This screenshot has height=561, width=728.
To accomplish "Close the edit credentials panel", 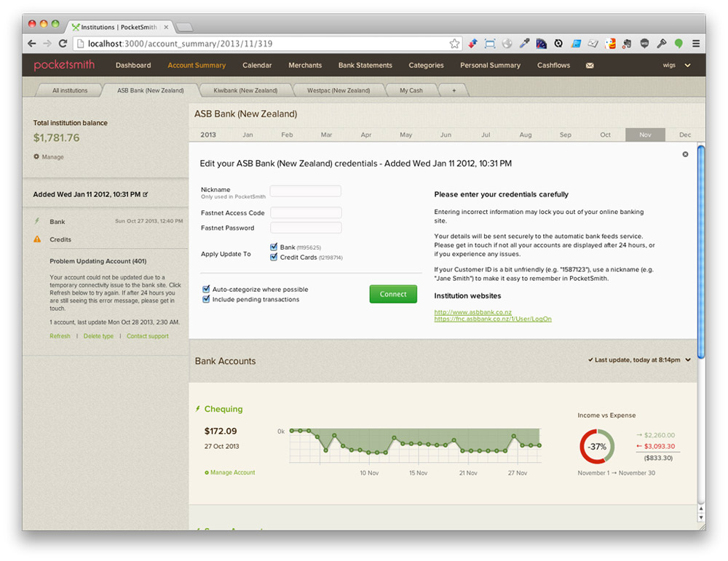I will tap(685, 154).
